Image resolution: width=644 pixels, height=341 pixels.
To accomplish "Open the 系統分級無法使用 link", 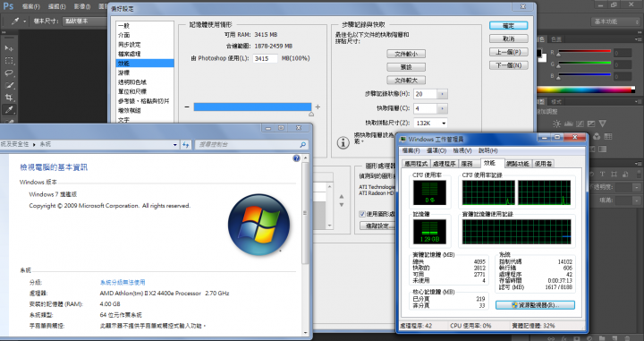I will [x=123, y=282].
